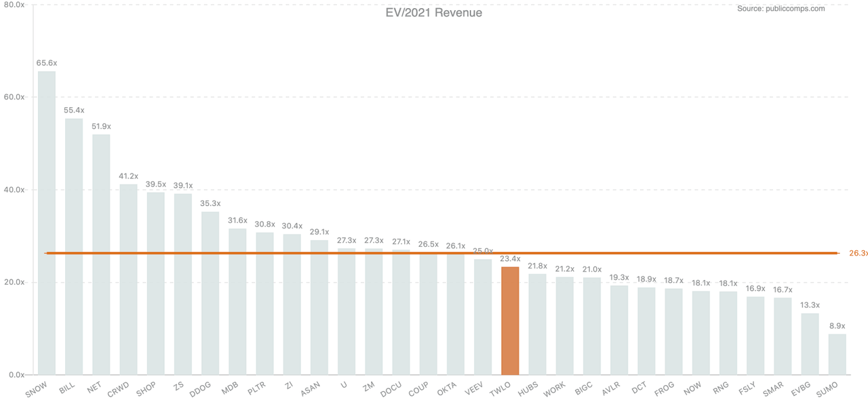Select the WORK bar
Image resolution: width=868 pixels, height=400 pixels.
point(564,325)
